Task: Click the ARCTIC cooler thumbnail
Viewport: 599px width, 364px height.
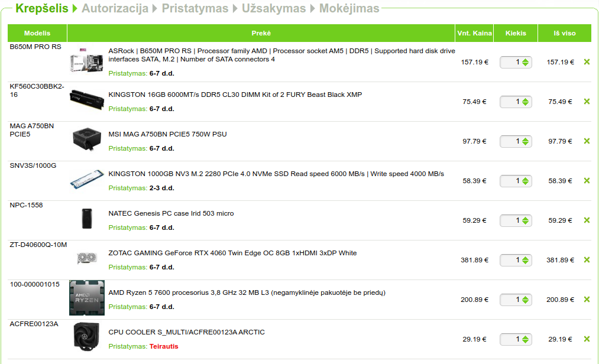Action: point(87,336)
